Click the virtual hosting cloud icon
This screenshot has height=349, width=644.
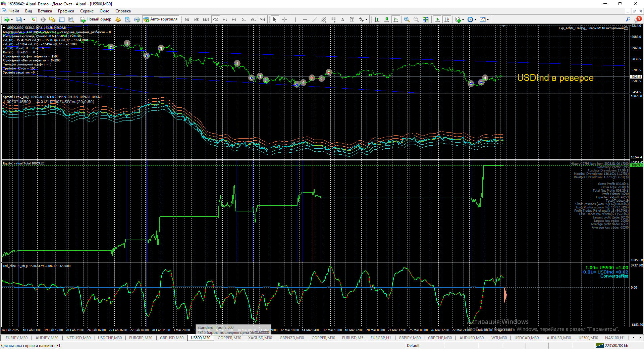click(127, 19)
